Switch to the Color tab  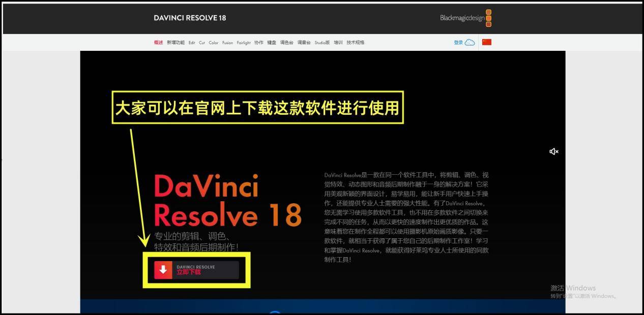[x=214, y=43]
